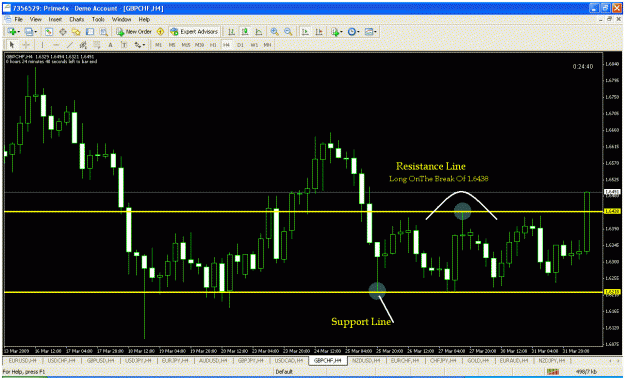Switch timeframe to M15
The width and height of the screenshot is (625, 378).
(x=186, y=45)
